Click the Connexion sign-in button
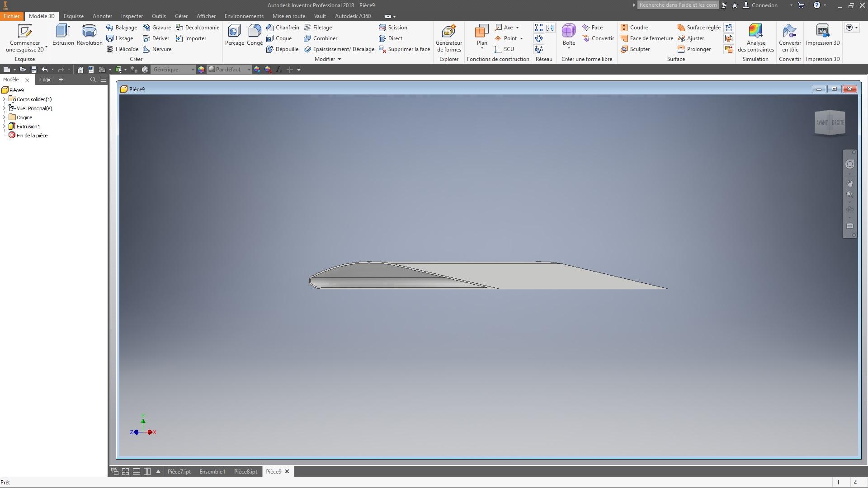This screenshot has width=868, height=488. [x=764, y=5]
